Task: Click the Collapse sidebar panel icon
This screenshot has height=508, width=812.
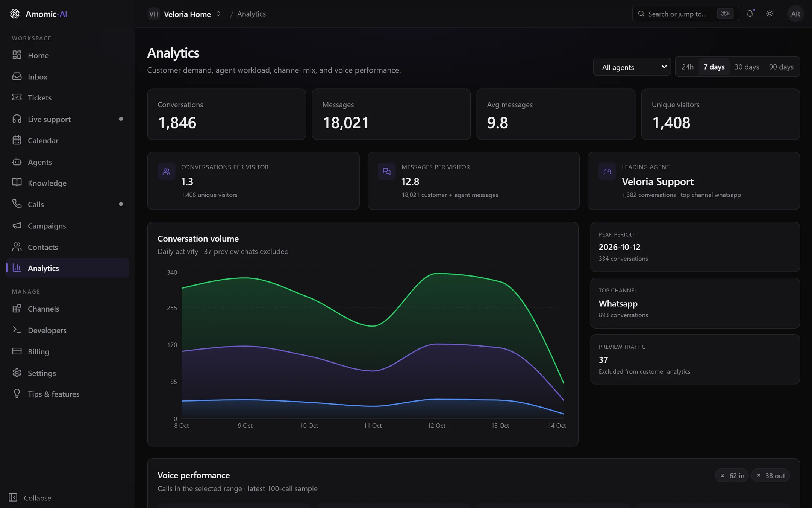Action: (13, 497)
